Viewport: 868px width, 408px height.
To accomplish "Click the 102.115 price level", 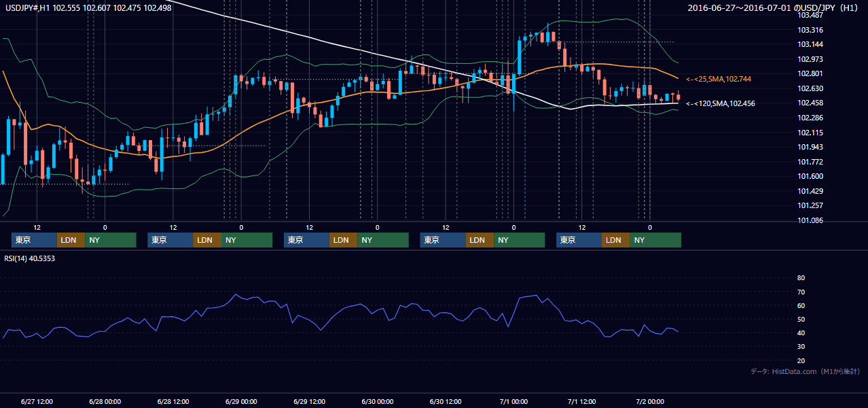I will pos(810,133).
